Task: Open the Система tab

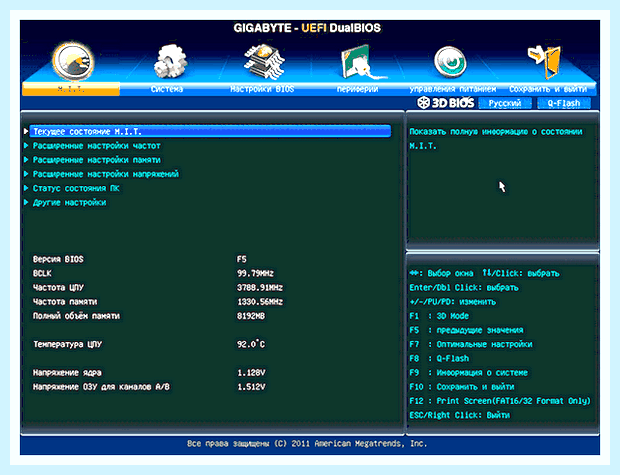Action: click(167, 89)
